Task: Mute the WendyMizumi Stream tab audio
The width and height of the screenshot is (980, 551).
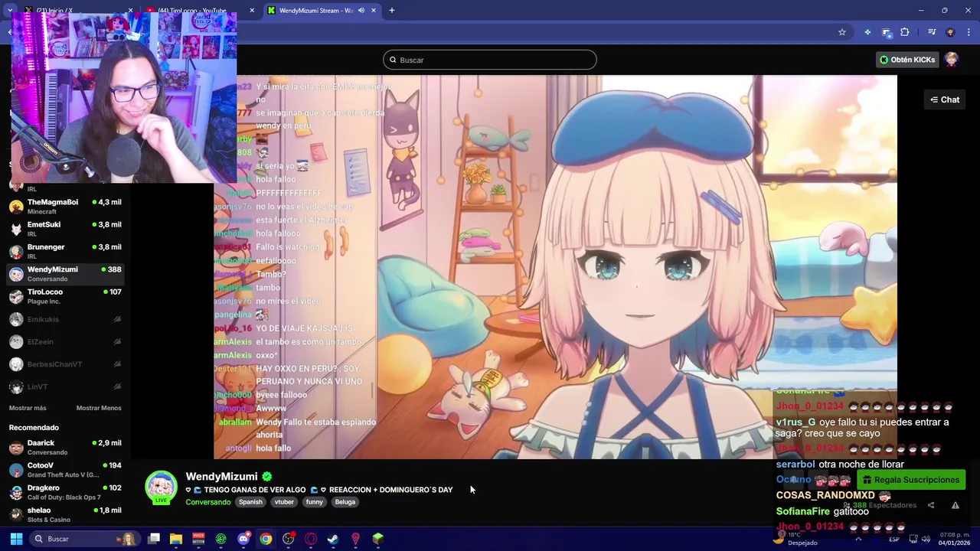Action: [x=361, y=11]
